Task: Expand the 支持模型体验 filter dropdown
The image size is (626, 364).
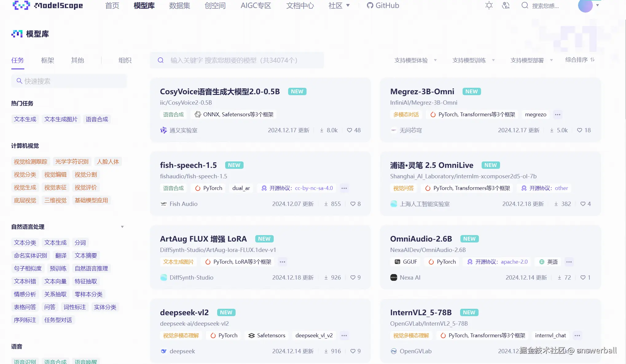Action: pos(415,60)
